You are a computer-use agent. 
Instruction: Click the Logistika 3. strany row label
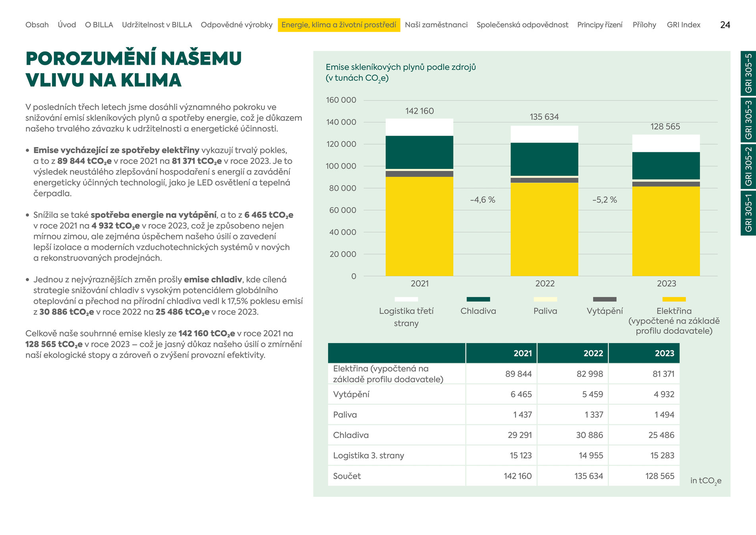click(369, 456)
